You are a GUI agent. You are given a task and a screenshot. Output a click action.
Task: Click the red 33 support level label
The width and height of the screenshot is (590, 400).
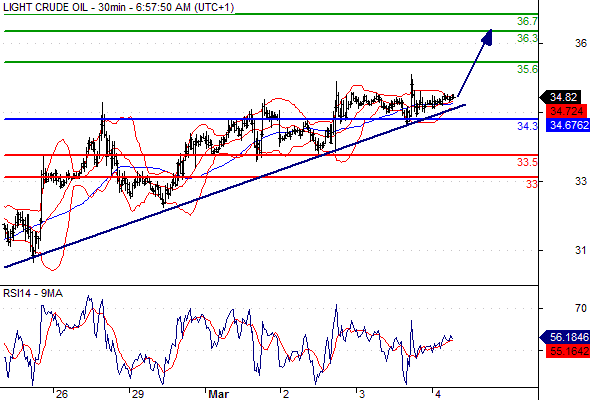[x=532, y=184]
